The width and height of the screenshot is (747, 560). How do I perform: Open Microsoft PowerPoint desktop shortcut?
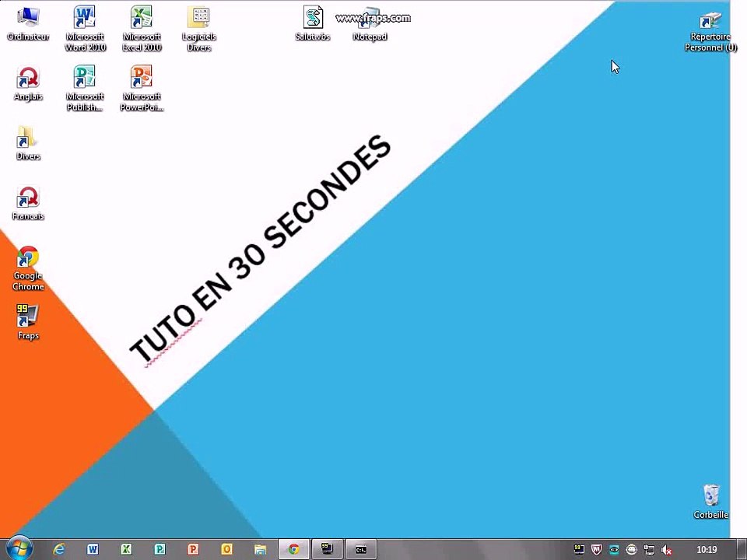142,89
